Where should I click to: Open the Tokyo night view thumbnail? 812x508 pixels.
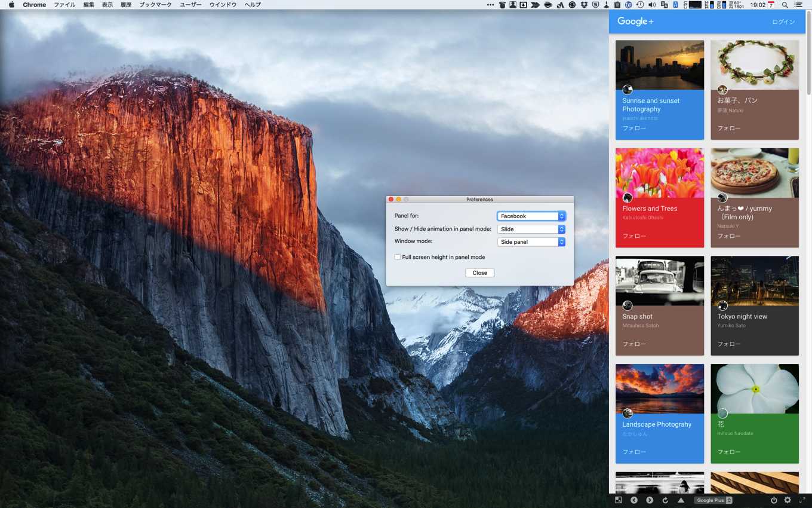pos(754,281)
